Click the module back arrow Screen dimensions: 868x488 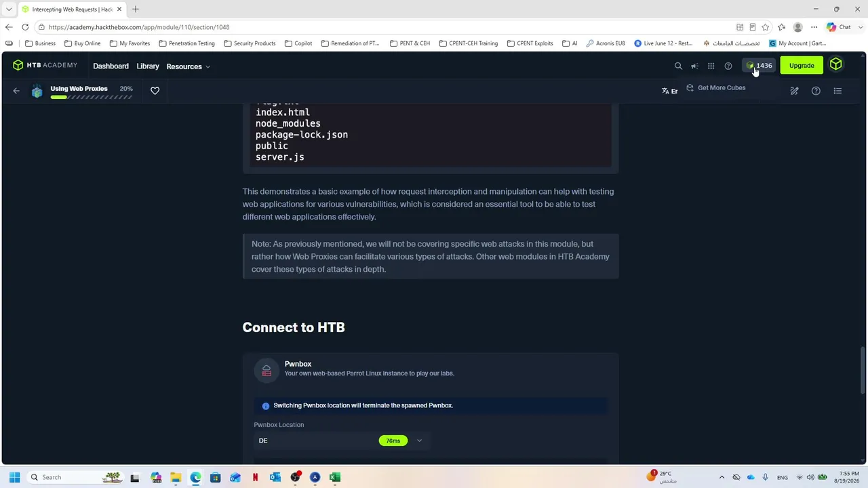tap(16, 91)
